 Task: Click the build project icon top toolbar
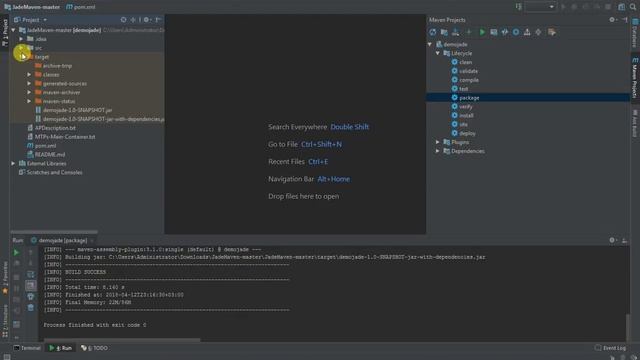click(x=518, y=7)
